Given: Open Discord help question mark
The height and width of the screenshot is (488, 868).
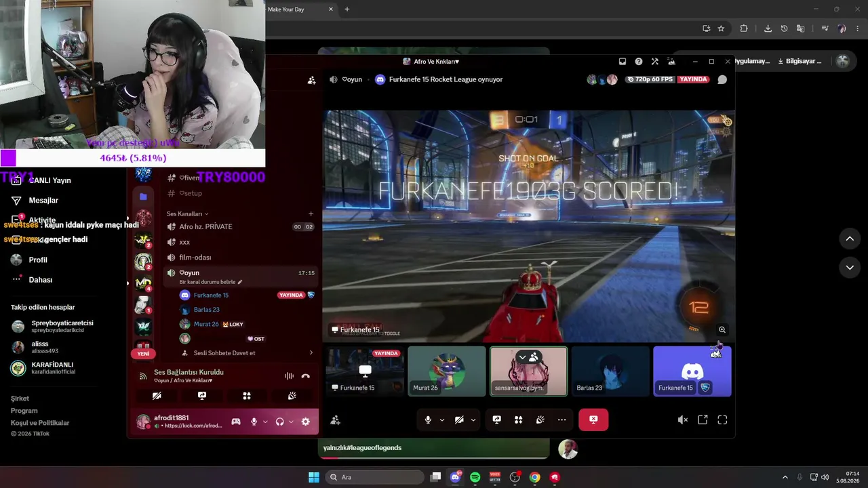Looking at the screenshot, I should (x=639, y=62).
